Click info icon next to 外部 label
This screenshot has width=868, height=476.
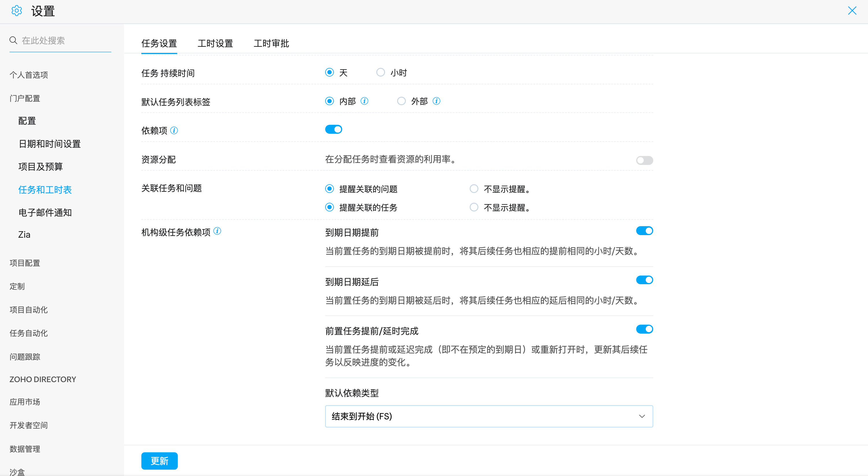[436, 101]
